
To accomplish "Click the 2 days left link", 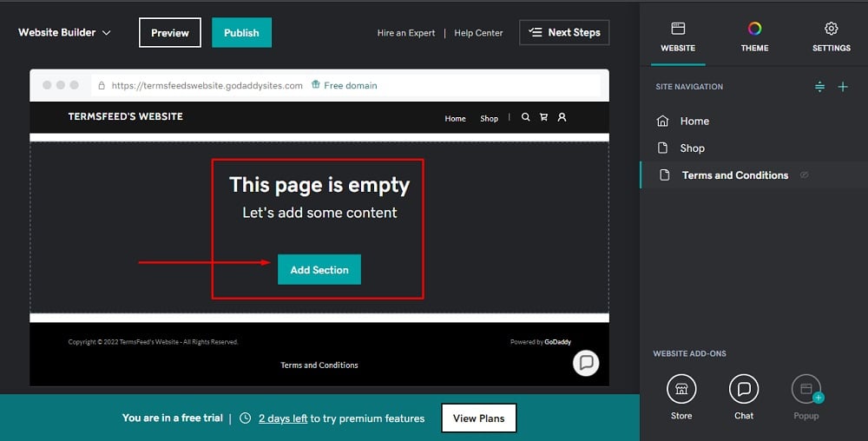I will pyautogui.click(x=283, y=418).
